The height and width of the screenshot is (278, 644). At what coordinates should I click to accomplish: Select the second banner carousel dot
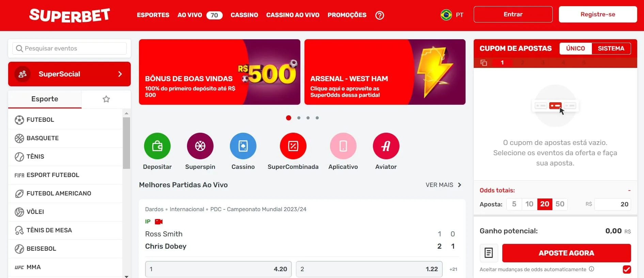(x=299, y=118)
